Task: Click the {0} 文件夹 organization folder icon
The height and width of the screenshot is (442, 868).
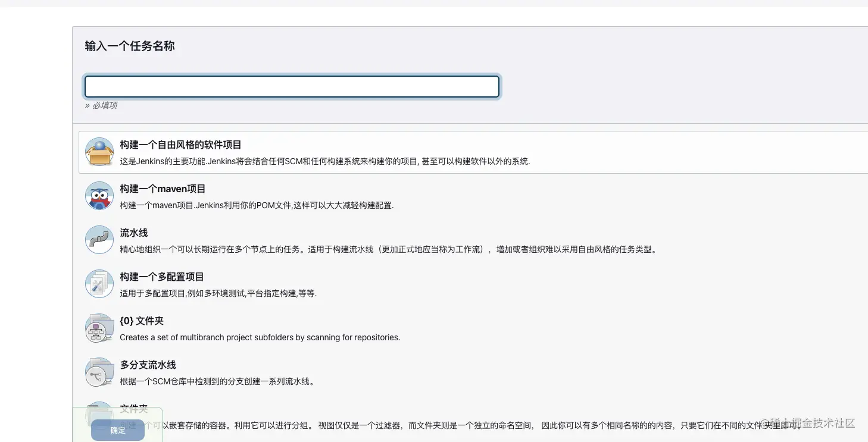Action: click(99, 328)
